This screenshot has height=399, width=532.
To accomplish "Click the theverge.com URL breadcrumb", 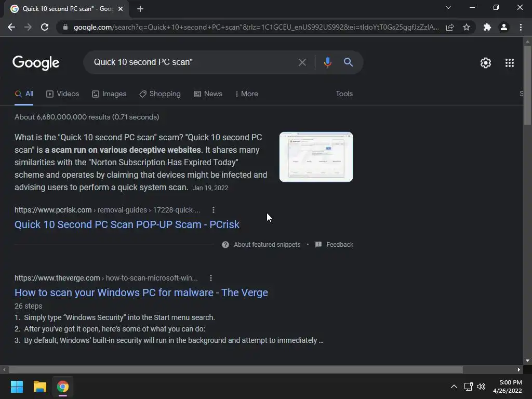I will [x=106, y=278].
